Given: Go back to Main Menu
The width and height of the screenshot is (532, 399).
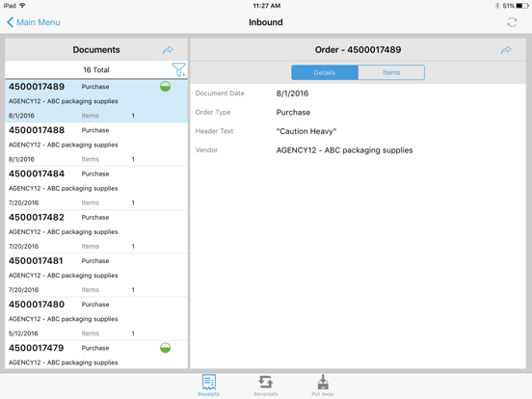Looking at the screenshot, I should 33,22.
